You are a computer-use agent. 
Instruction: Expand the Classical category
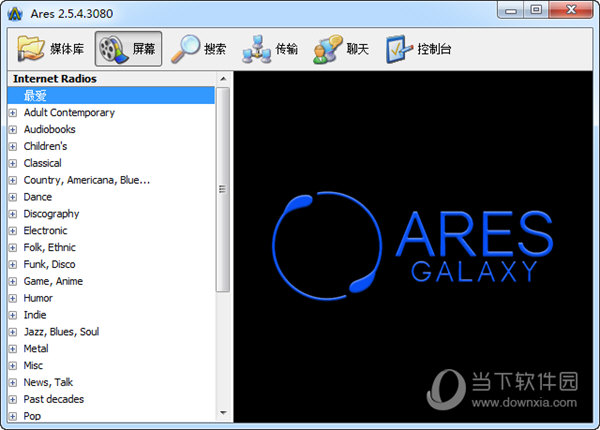13,163
